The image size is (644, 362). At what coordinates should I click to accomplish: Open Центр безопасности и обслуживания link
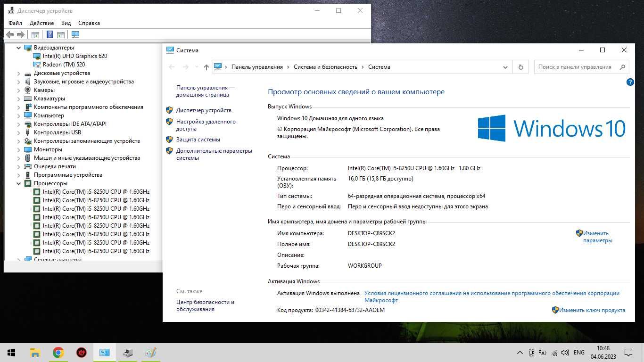point(205,305)
